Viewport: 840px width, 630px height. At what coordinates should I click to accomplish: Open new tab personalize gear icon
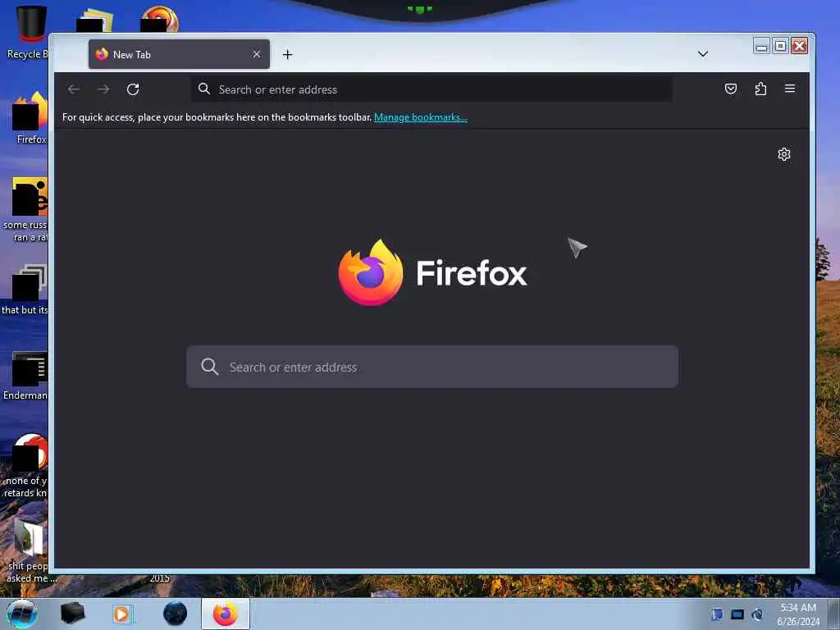pos(783,154)
